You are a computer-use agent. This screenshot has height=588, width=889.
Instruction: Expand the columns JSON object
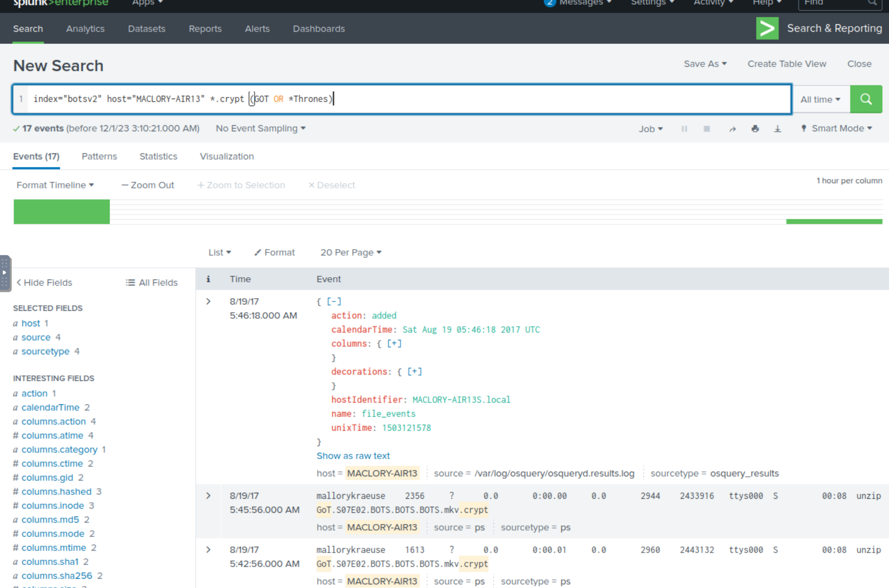[394, 344]
